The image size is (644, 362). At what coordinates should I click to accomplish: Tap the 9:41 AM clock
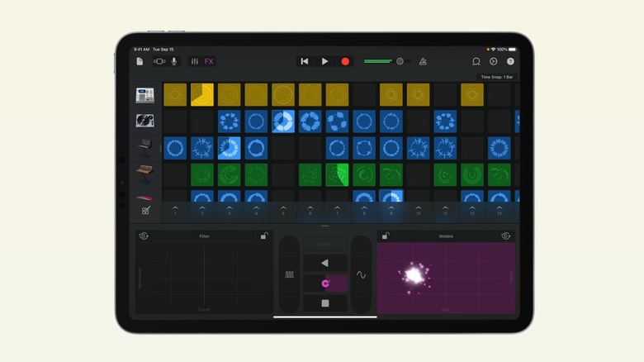142,50
